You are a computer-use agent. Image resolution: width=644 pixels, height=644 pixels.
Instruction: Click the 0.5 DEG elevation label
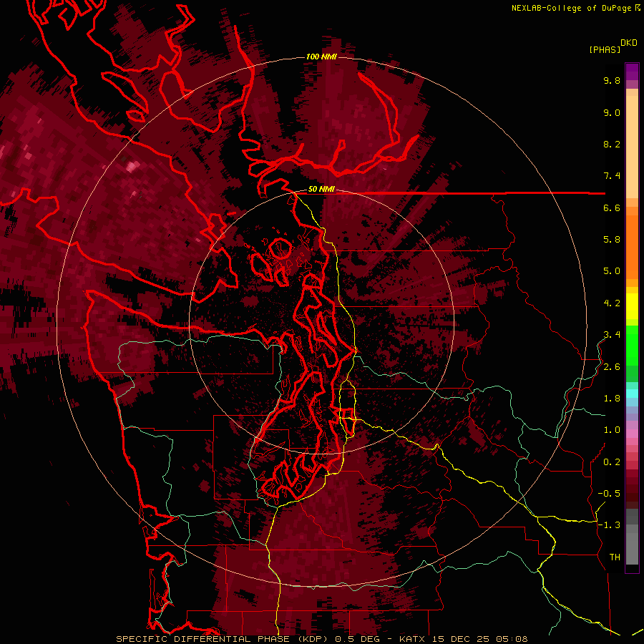pos(356,639)
